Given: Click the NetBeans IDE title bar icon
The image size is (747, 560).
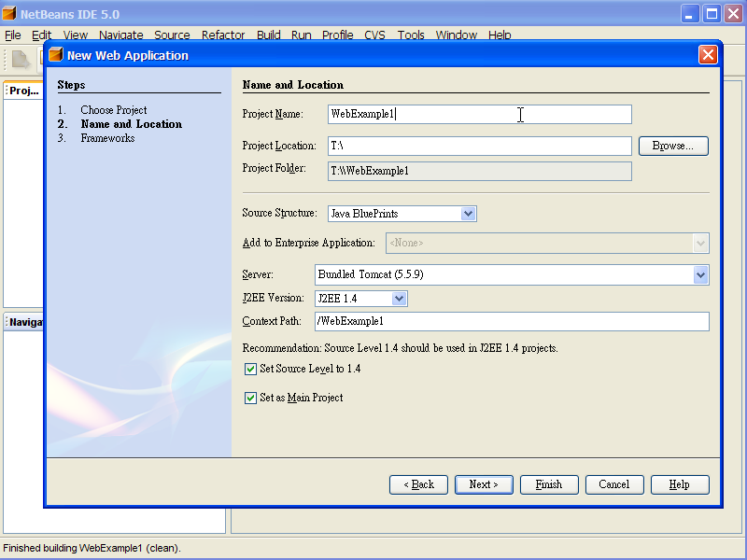Looking at the screenshot, I should tap(9, 13).
